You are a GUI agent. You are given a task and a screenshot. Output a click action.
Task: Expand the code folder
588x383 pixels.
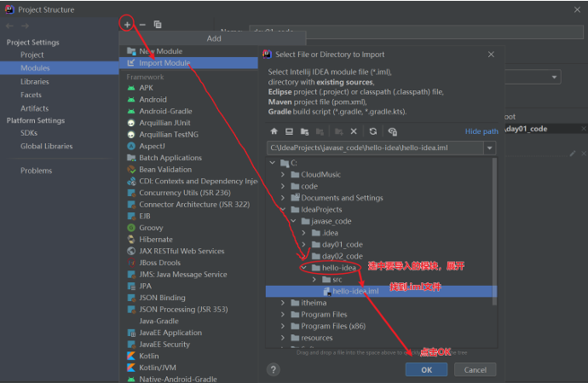(283, 186)
